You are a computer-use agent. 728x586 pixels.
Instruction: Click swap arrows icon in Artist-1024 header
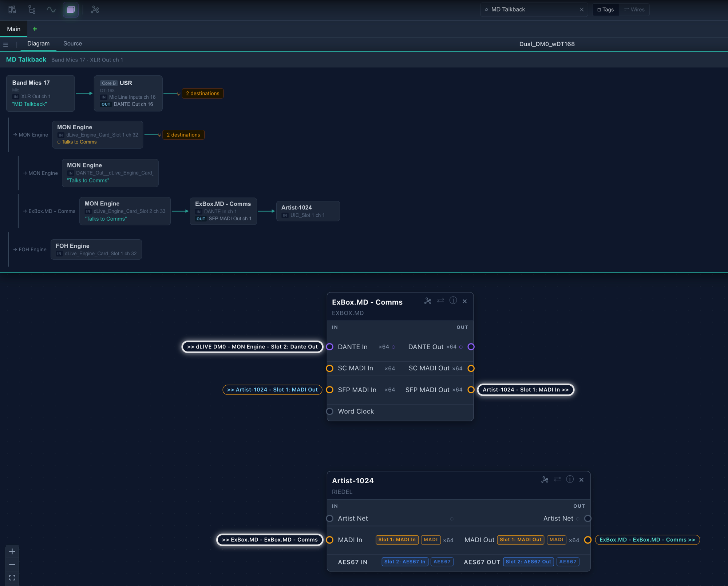pyautogui.click(x=557, y=479)
